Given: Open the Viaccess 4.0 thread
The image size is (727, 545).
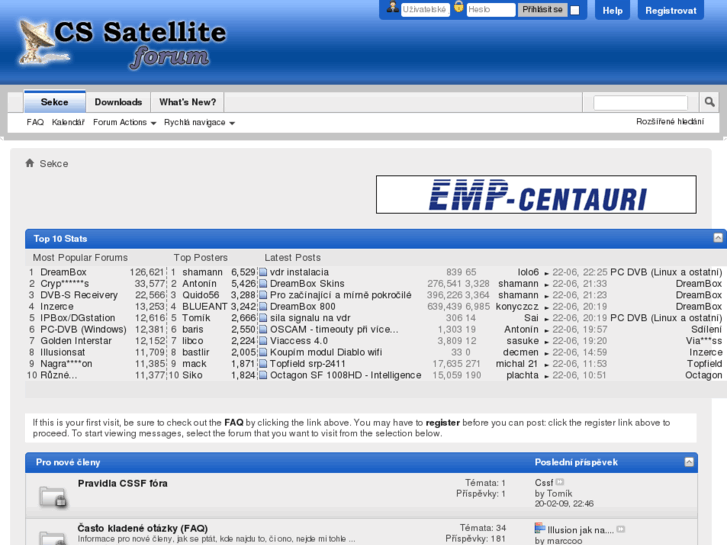Looking at the screenshot, I should pyautogui.click(x=299, y=341).
